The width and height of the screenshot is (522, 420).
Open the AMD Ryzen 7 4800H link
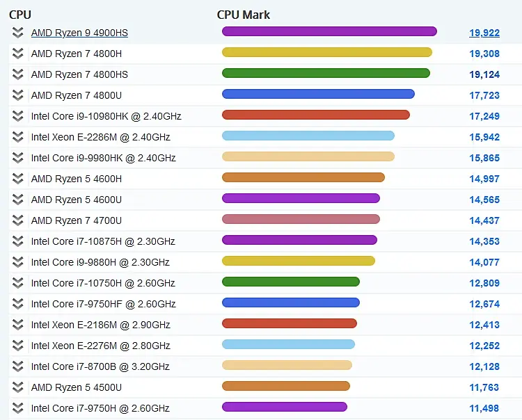[77, 54]
